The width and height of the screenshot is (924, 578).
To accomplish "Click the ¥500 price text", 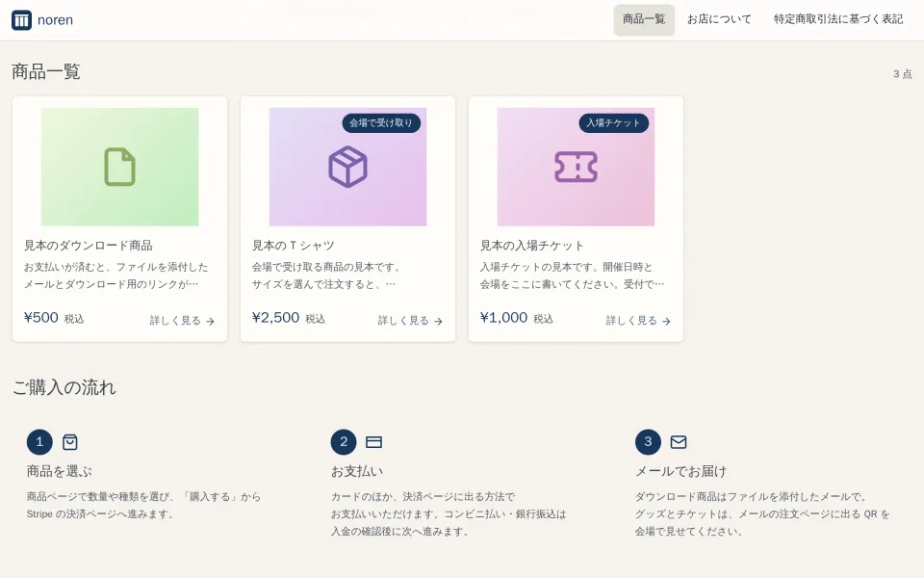I will pos(41,318).
